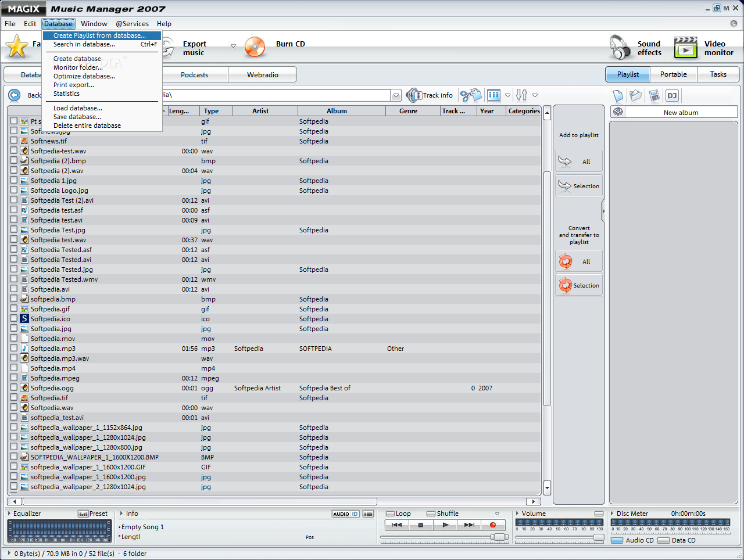Click the list view grid icon

tap(493, 95)
